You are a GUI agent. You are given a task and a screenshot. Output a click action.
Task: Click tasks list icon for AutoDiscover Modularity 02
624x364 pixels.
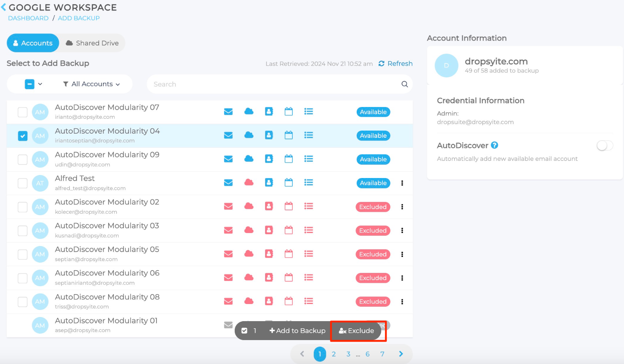[x=308, y=206]
